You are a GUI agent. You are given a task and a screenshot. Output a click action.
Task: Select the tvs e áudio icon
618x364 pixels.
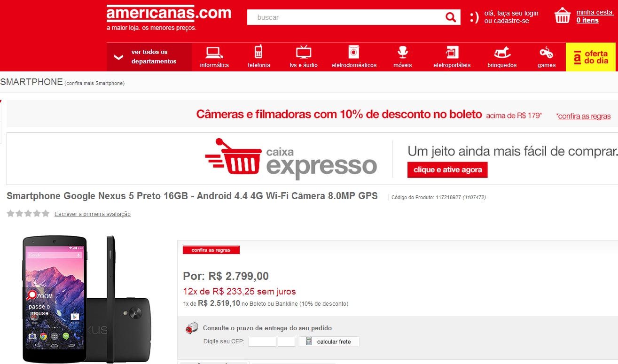304,52
